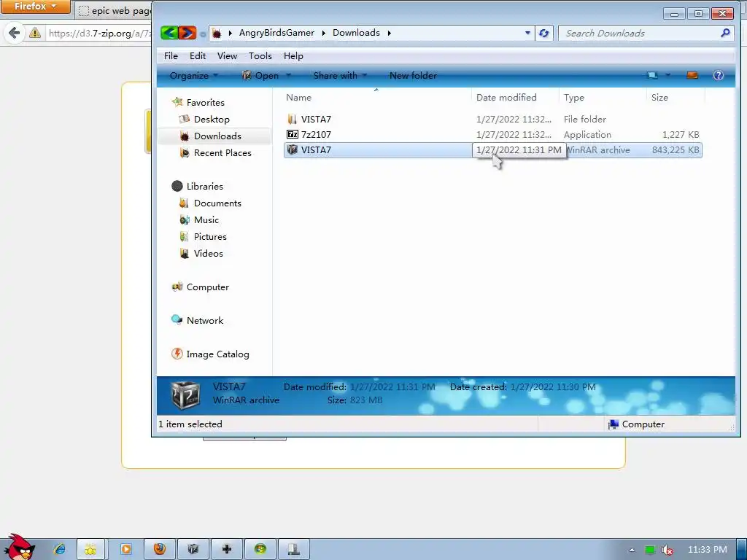This screenshot has width=747, height=560.
Task: Click into the Search Downloads field
Action: pyautogui.click(x=640, y=34)
